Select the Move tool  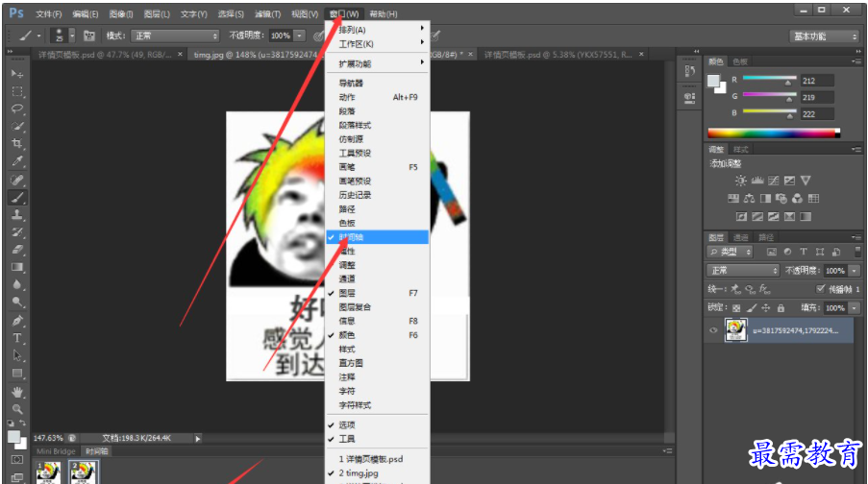(x=17, y=74)
